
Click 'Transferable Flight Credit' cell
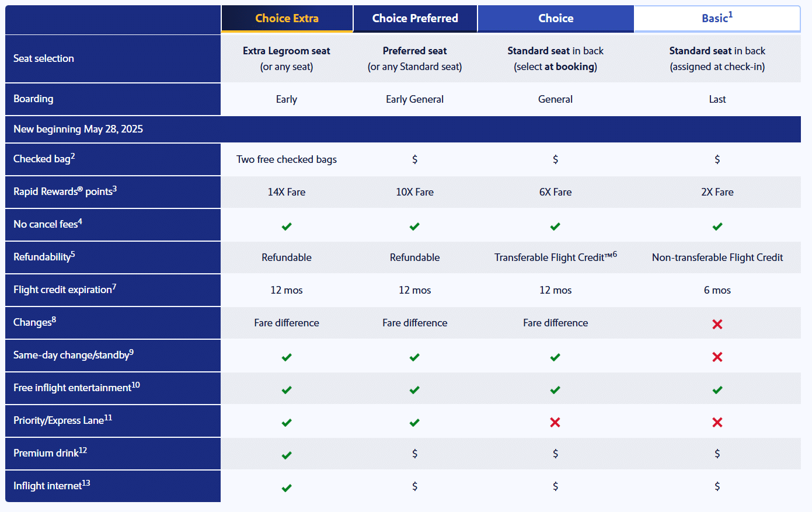point(555,257)
